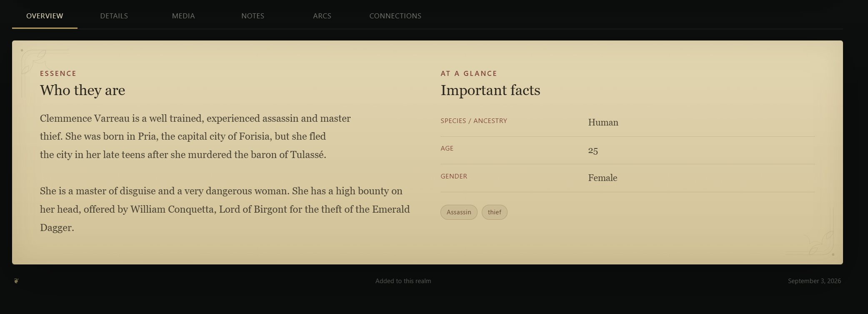This screenshot has height=314, width=868.
Task: Select the age value "25"
Action: pos(593,151)
